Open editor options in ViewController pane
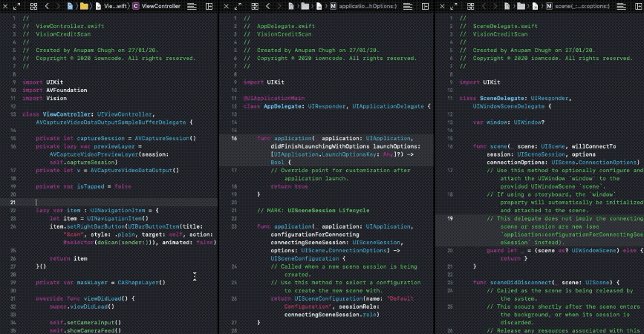This screenshot has height=334, width=644. click(192, 5)
